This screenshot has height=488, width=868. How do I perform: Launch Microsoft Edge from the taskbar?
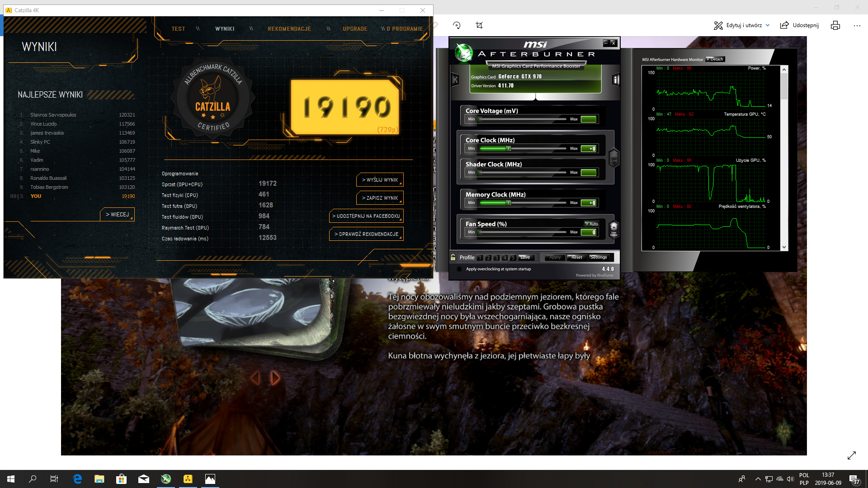77,479
